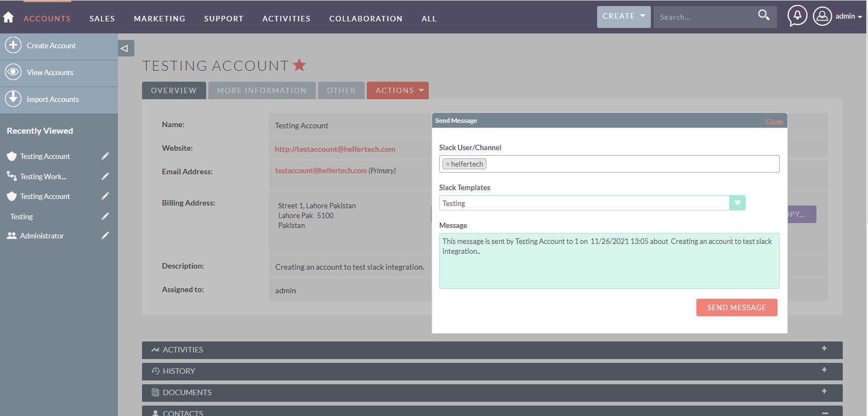Viewport: 868px width, 416px height.
Task: Edit the recent Testing item with pencil
Action: (105, 216)
